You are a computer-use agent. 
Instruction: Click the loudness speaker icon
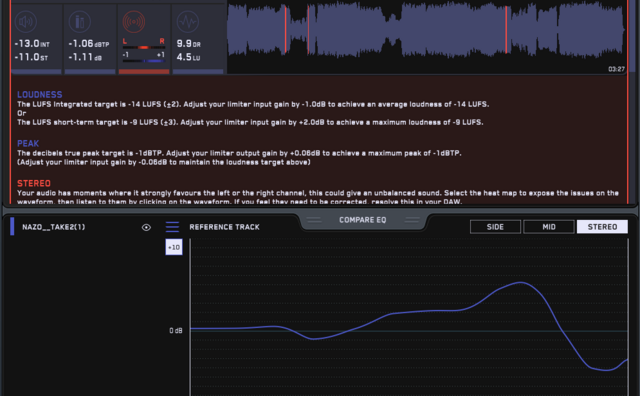tap(26, 22)
